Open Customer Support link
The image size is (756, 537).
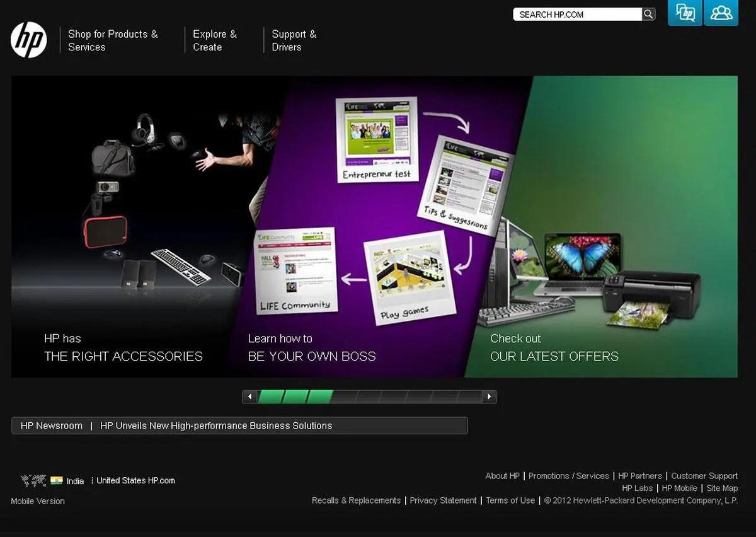704,476
